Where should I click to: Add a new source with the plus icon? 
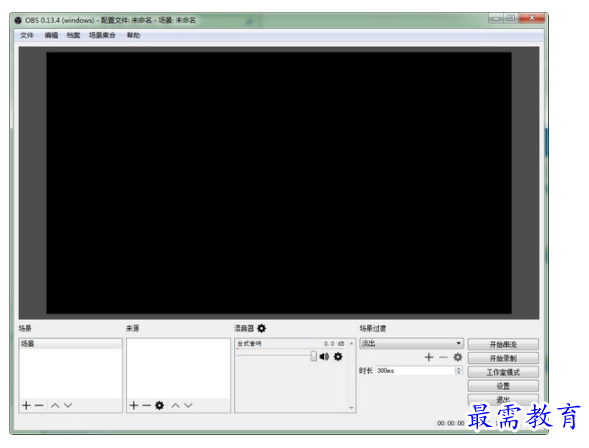134,406
